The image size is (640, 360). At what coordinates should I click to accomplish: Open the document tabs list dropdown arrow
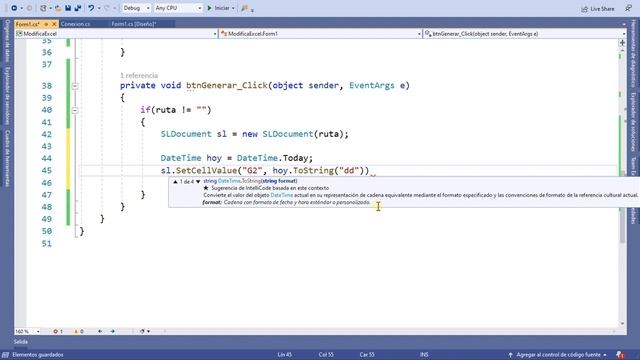point(624,24)
